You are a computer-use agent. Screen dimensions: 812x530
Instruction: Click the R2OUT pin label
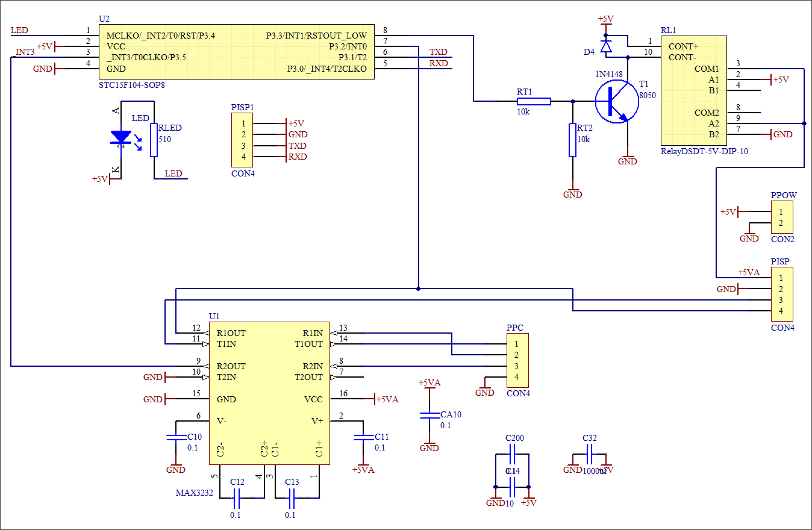231,366
